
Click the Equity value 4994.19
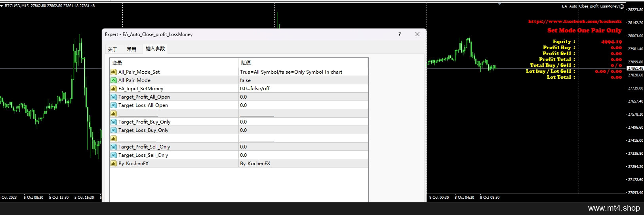[612, 42]
